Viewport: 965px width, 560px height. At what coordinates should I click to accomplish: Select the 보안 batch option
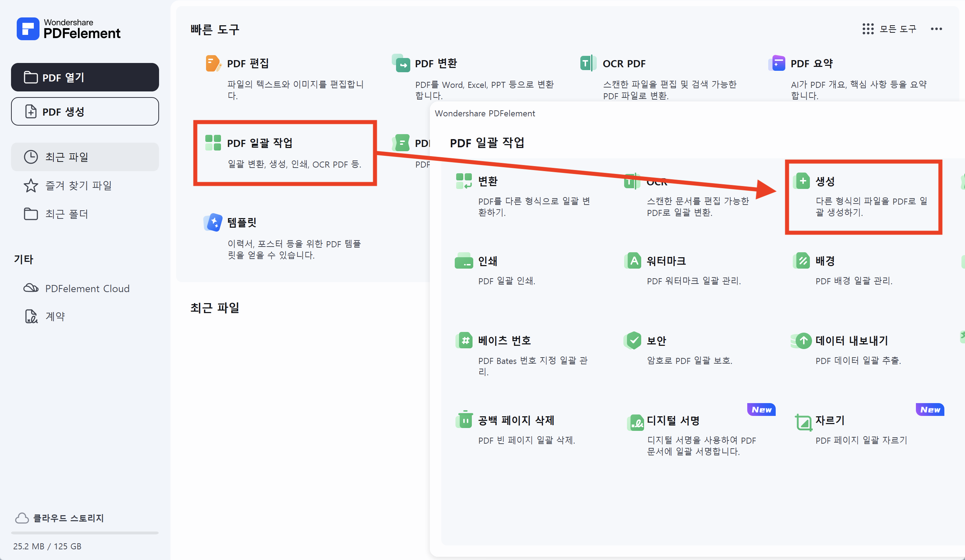tap(657, 340)
